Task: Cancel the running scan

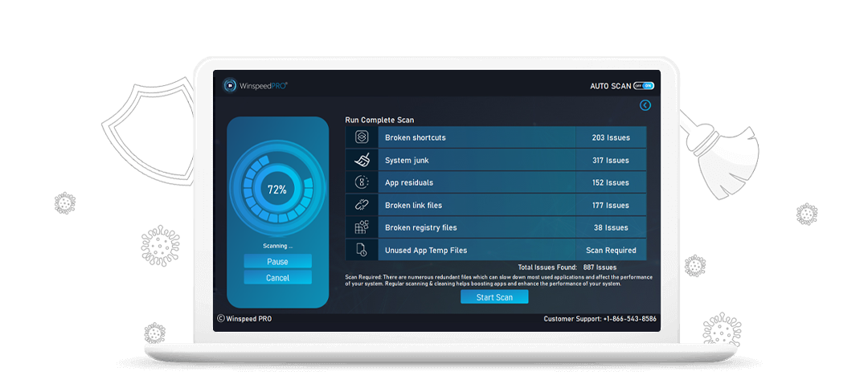Action: (277, 277)
